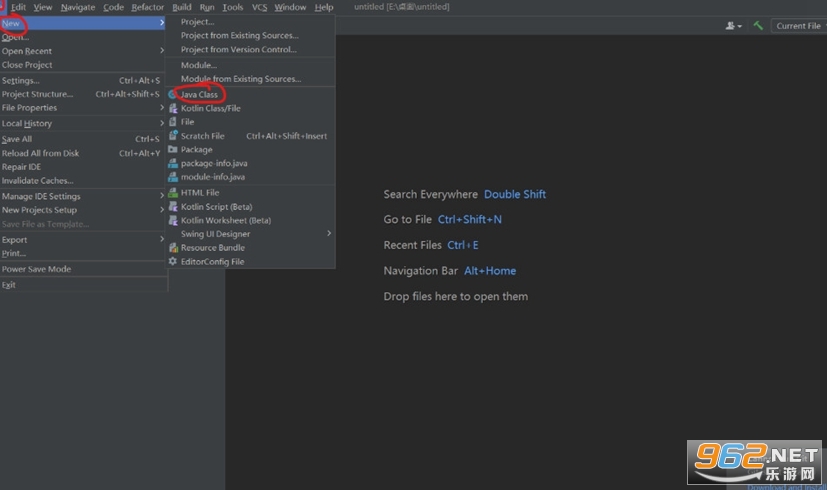This screenshot has width=827, height=490.
Task: Click the EditorConfig File gear icon
Action: 172,261
